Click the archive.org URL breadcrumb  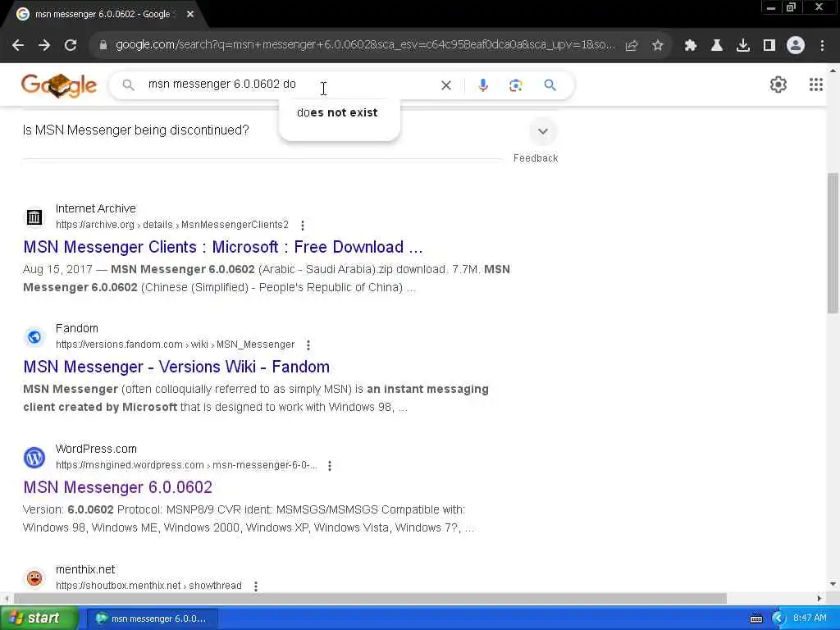point(172,225)
